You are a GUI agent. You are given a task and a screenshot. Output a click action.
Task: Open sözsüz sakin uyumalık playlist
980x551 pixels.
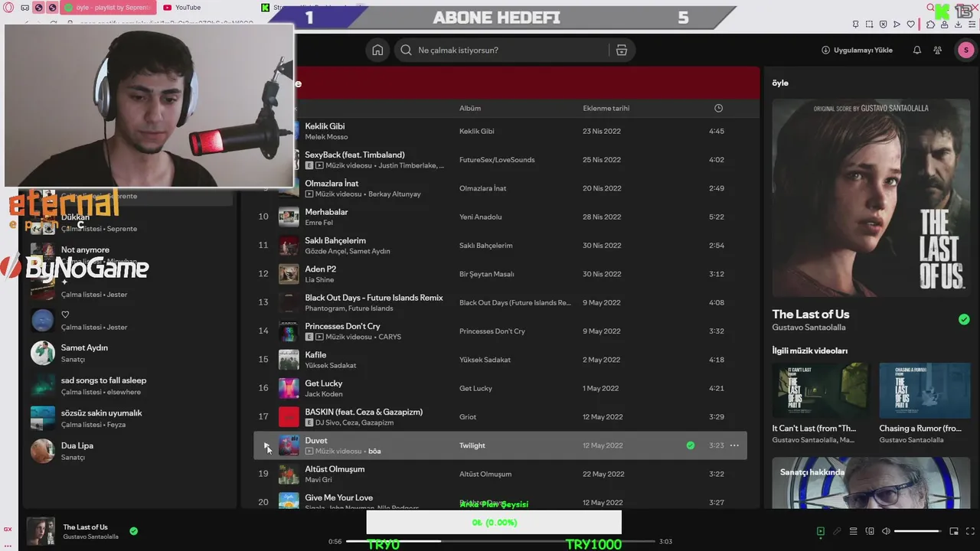[x=128, y=419]
